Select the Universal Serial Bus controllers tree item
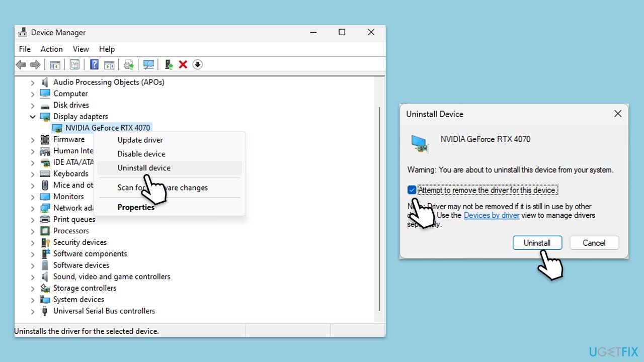The width and height of the screenshot is (644, 362). coord(104,311)
